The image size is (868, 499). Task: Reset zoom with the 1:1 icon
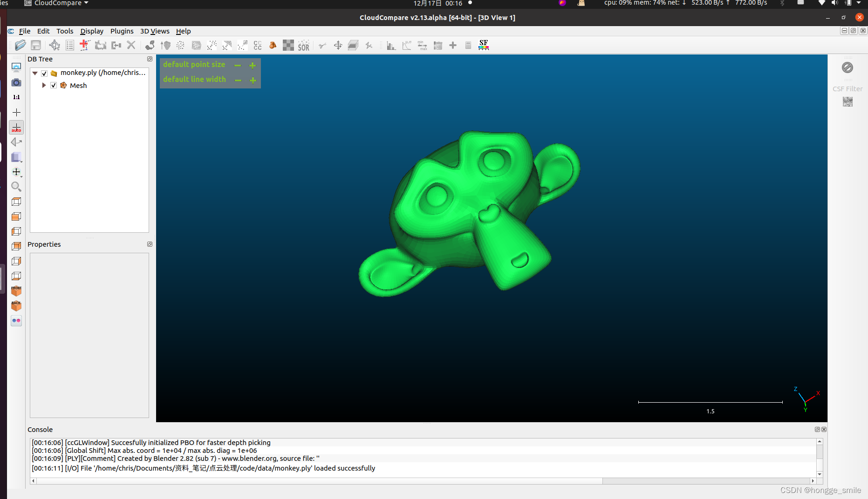(x=16, y=97)
